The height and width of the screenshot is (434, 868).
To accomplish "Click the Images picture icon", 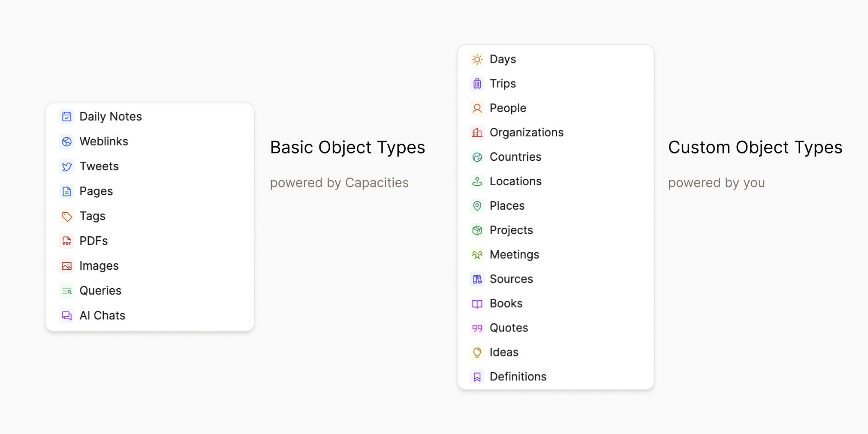I will [x=66, y=266].
